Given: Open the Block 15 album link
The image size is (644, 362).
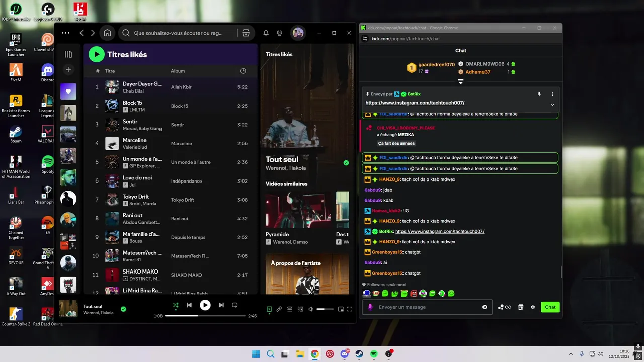Looking at the screenshot, I should coord(180,106).
